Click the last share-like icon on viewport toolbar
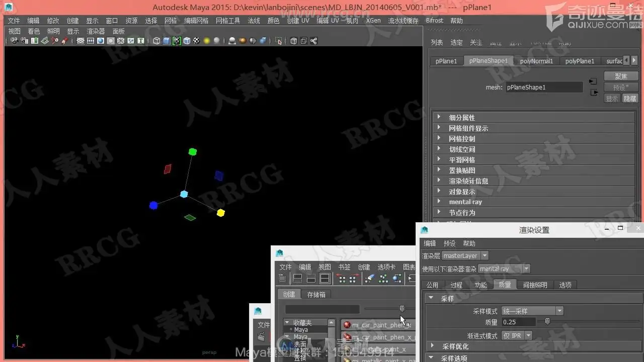644x362 pixels. point(313,41)
